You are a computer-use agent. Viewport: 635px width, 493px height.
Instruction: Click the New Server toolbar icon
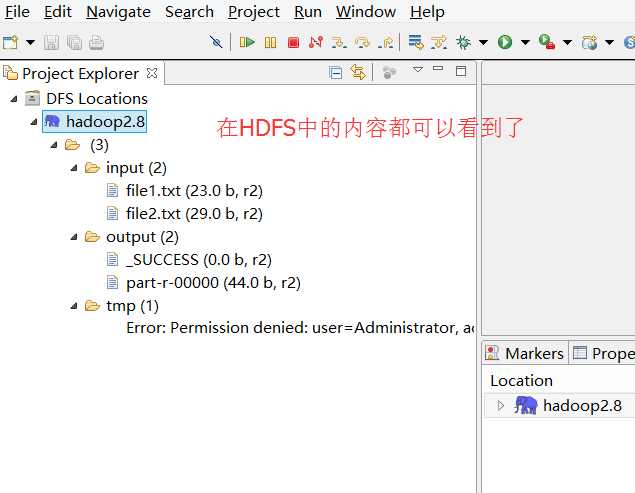589,42
